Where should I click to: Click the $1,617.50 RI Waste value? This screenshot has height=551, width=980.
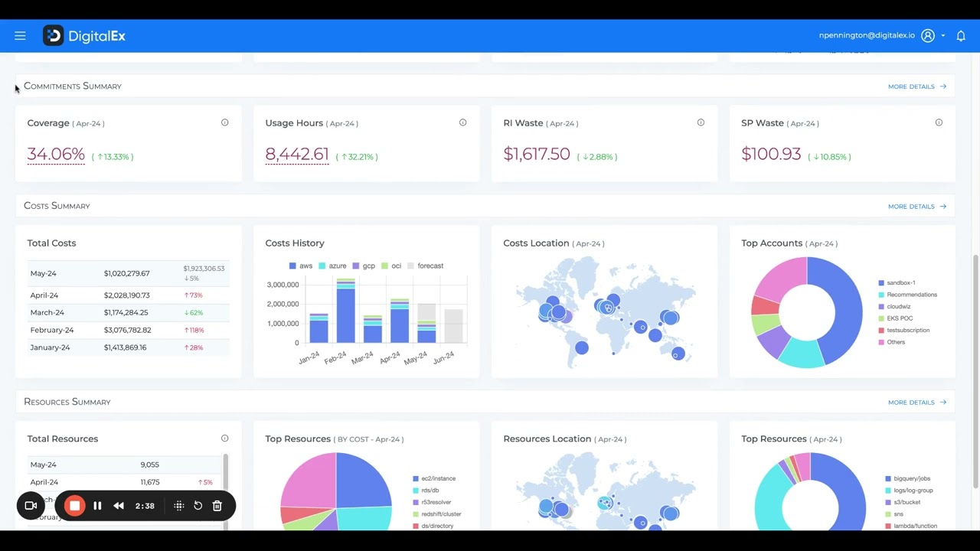(x=537, y=155)
